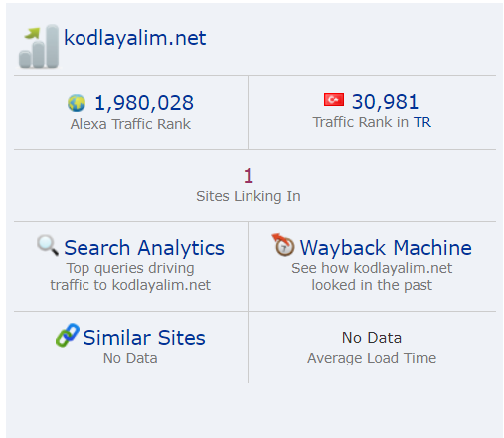Image resolution: width=504 pixels, height=438 pixels.
Task: Click the Average Load Time label
Action: pos(372,358)
